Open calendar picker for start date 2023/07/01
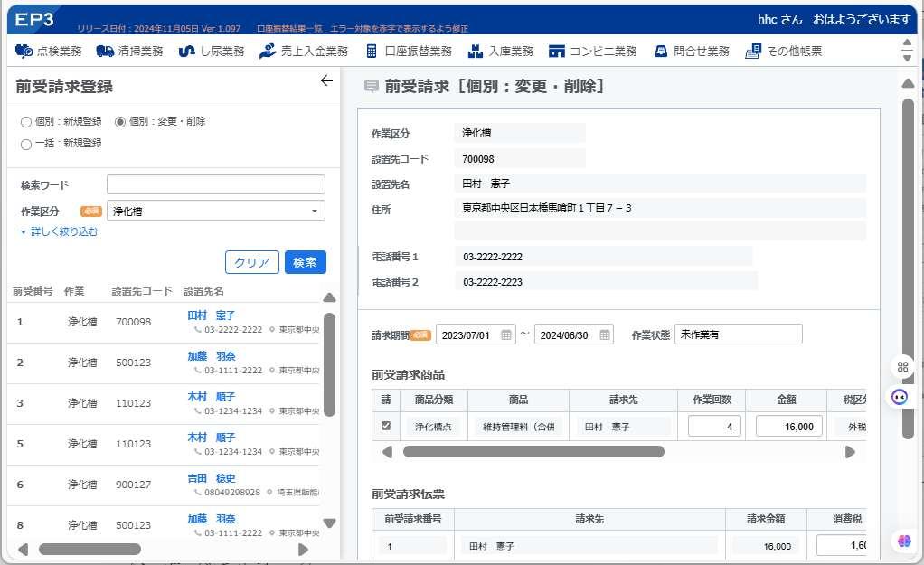Screen dimensions: 924x565 click(506, 334)
